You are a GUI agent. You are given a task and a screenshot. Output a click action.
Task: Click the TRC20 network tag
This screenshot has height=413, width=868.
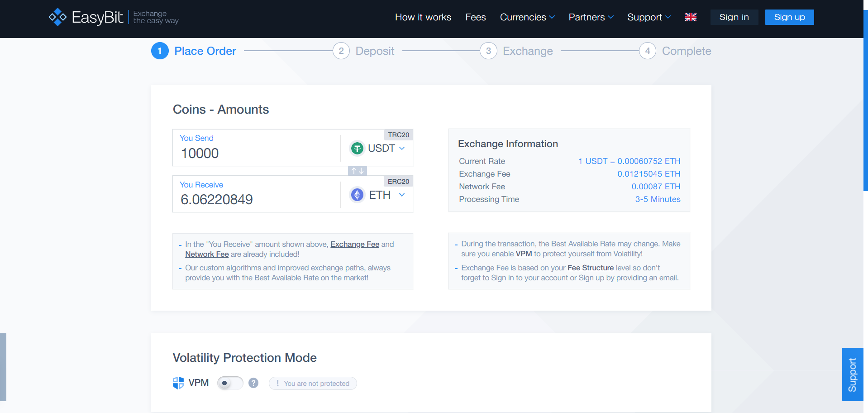tap(398, 135)
